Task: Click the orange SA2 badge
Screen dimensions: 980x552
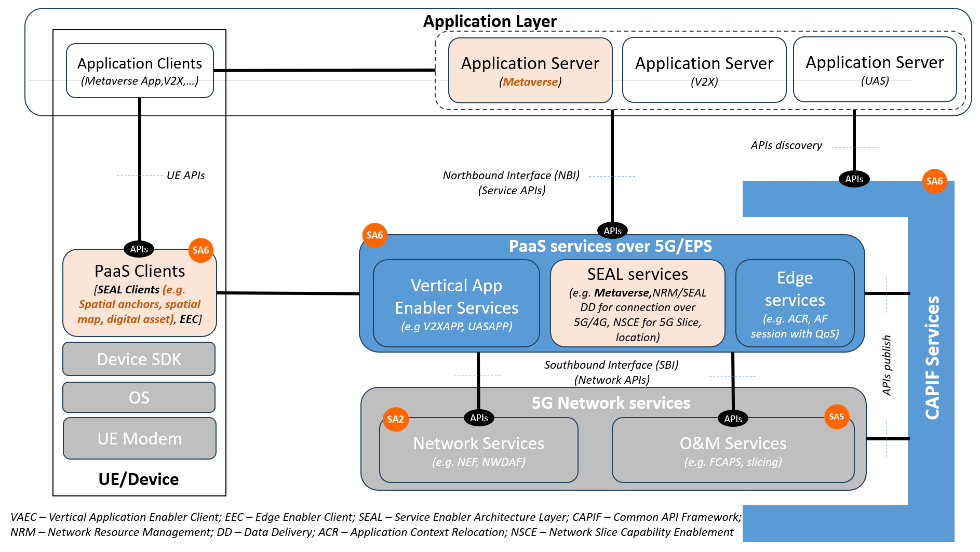Action: [x=395, y=419]
